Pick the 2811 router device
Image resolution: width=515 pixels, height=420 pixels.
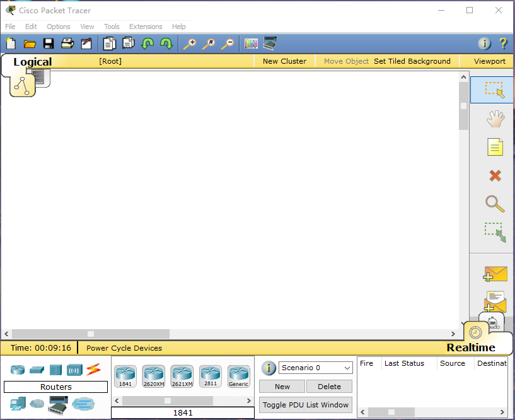[x=210, y=376]
